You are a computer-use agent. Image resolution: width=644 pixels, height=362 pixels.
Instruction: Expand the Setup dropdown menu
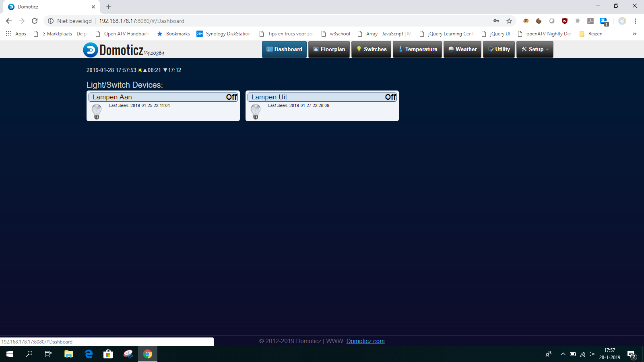pos(535,49)
